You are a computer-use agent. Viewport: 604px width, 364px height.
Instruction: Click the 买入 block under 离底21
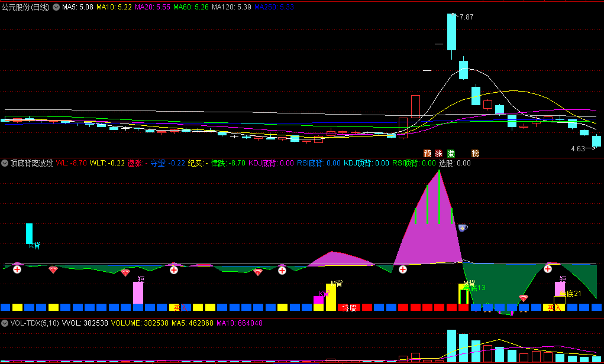554,308
